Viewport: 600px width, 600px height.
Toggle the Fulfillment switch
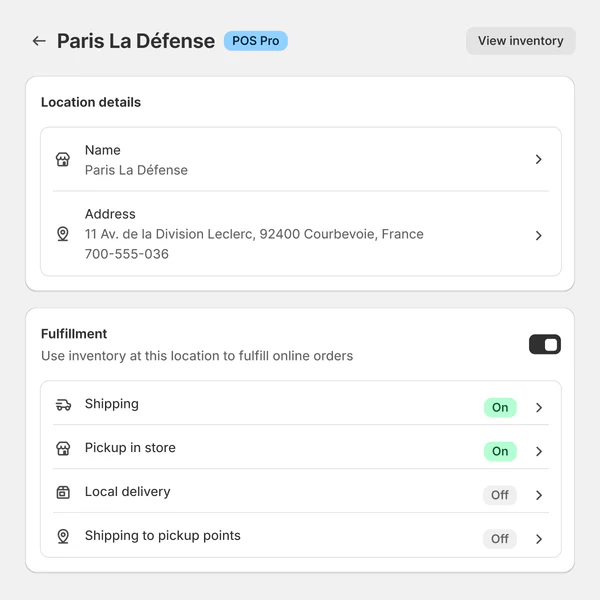coord(545,345)
